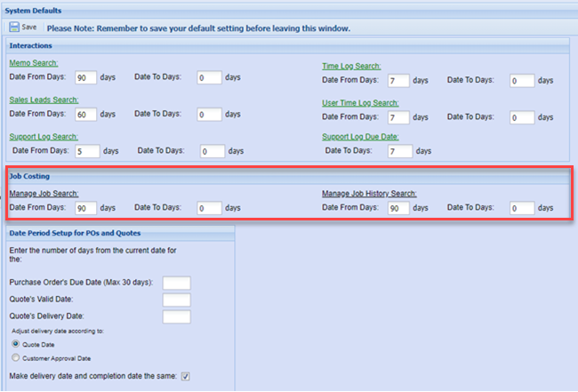This screenshot has width=578, height=392.
Task: Open the Manage Job Search link
Action: [x=44, y=194]
